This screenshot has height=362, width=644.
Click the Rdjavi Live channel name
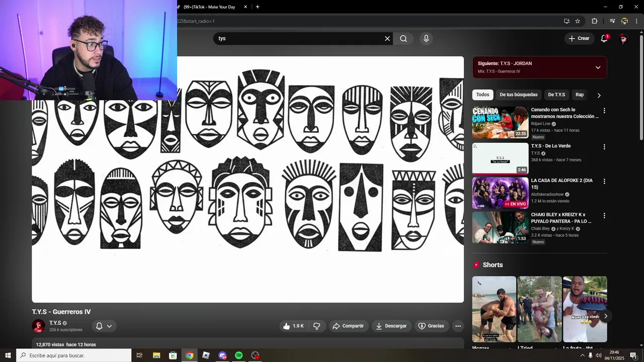point(540,124)
